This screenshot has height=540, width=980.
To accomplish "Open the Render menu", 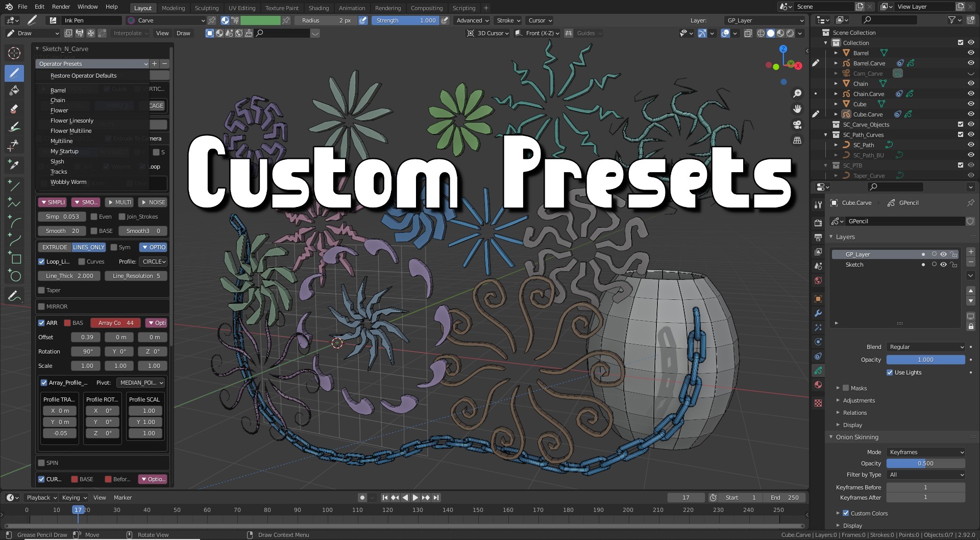I will click(x=61, y=7).
